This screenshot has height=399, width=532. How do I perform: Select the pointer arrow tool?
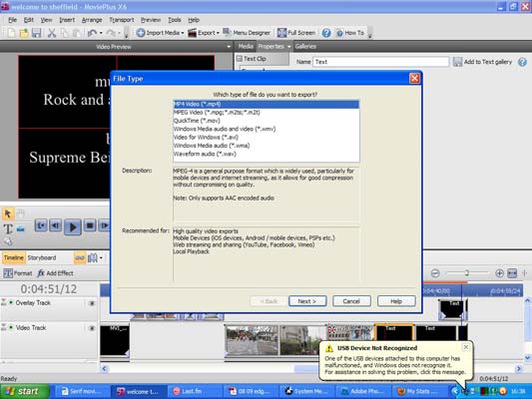[x=7, y=213]
